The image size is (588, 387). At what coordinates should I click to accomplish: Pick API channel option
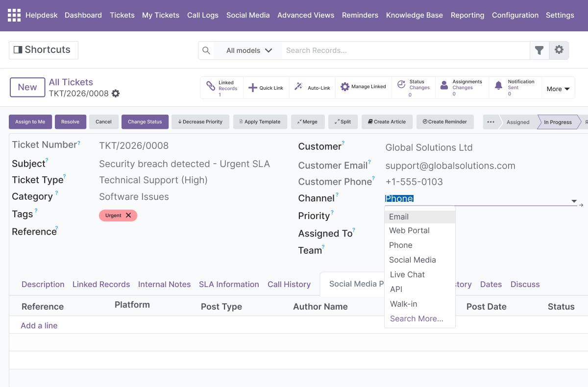(x=420, y=289)
